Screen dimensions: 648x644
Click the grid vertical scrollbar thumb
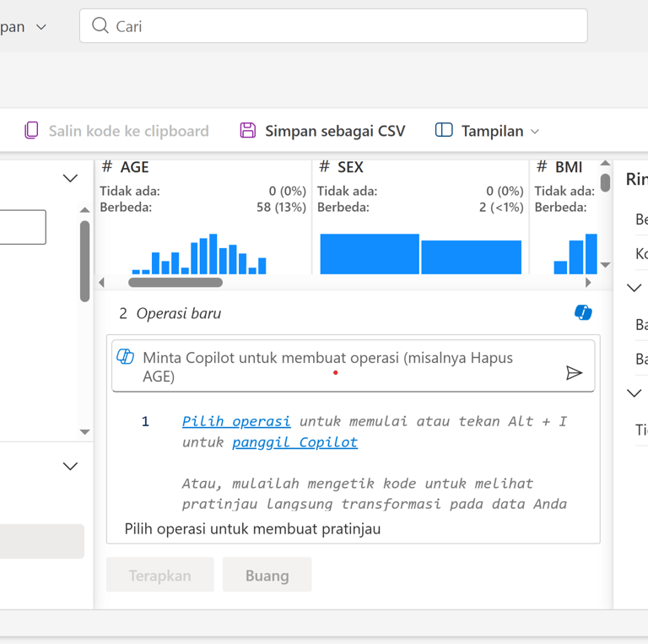[605, 182]
